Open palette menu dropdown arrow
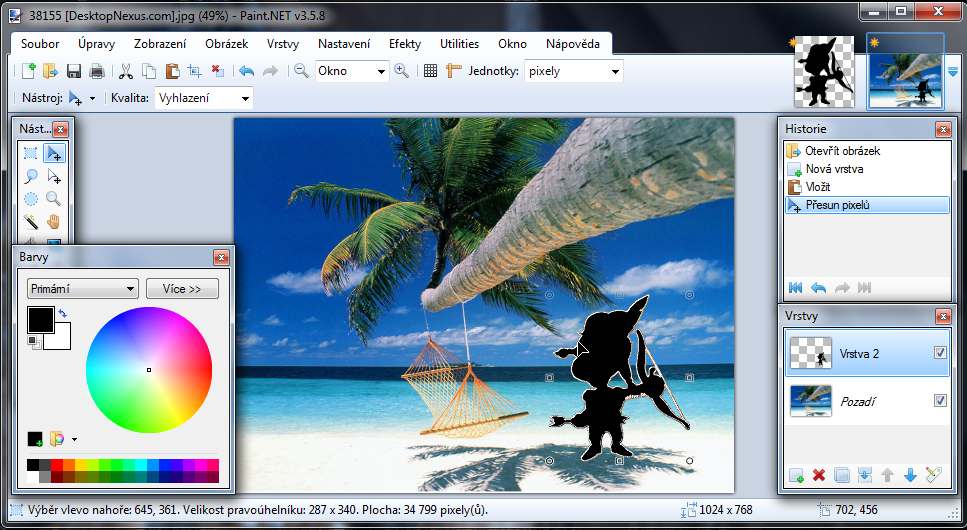 point(75,439)
